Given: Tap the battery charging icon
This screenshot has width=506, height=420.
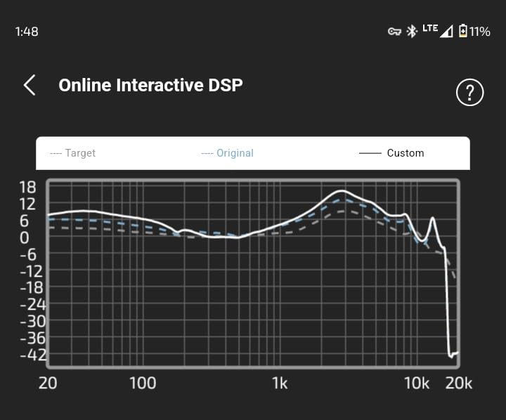Looking at the screenshot, I should (462, 32).
